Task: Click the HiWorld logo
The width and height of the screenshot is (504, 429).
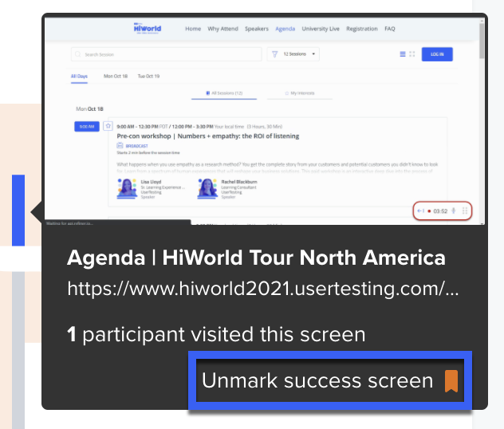Action: click(x=148, y=28)
